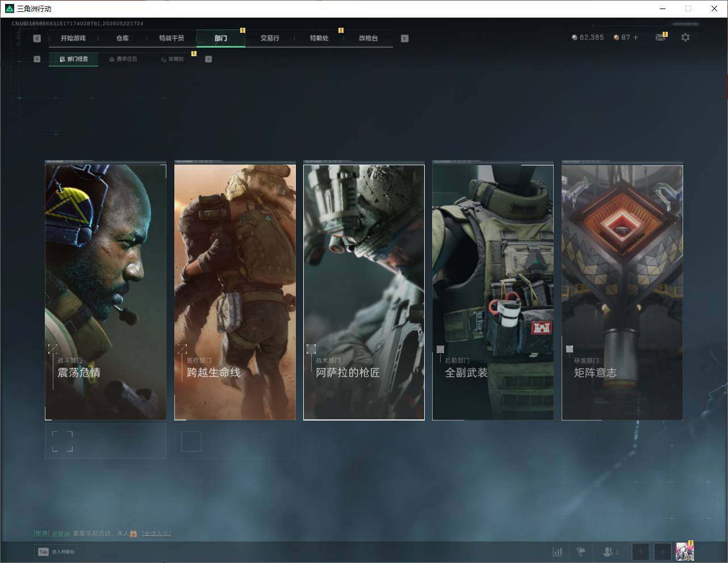Click the Tab 进入特勤处 button
728x563 pixels.
(57, 552)
